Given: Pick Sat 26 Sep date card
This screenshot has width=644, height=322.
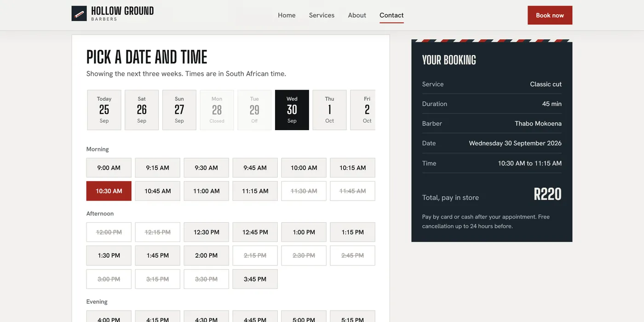Looking at the screenshot, I should (x=142, y=110).
